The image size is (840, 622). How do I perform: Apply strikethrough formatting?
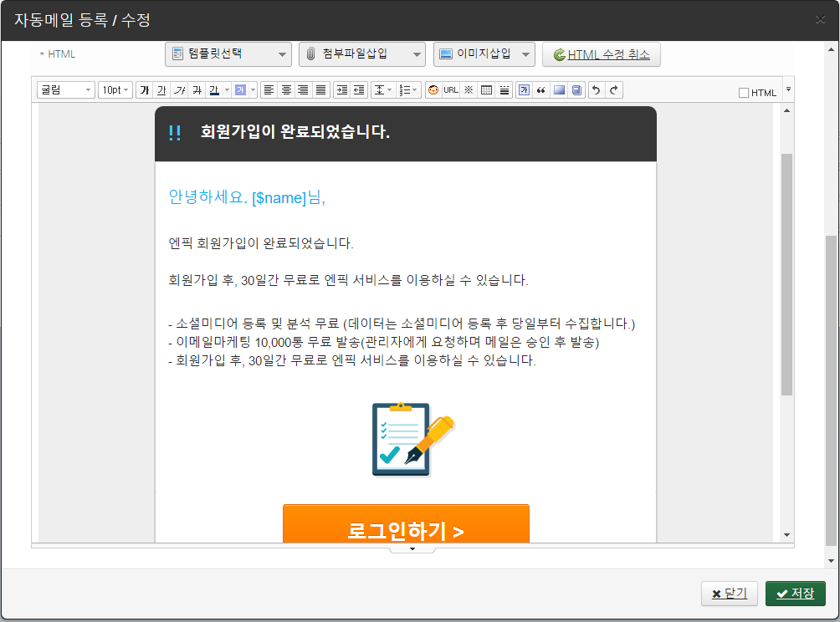click(197, 90)
